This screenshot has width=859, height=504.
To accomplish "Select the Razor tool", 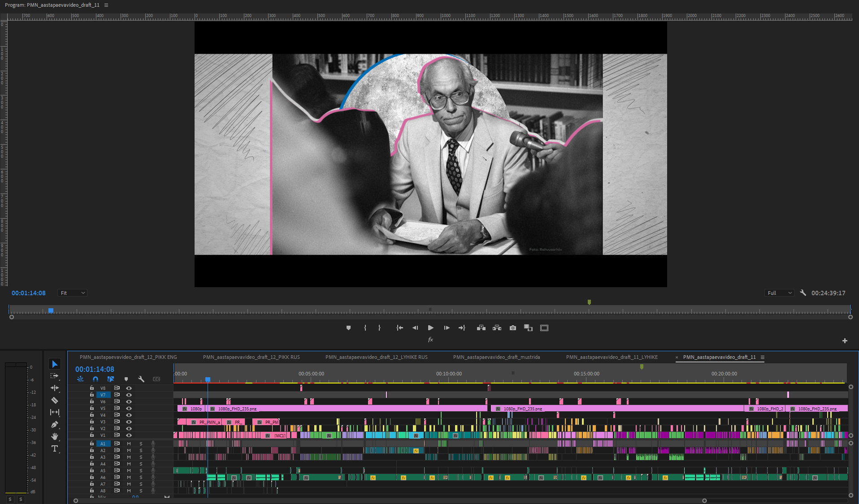I will pyautogui.click(x=55, y=400).
